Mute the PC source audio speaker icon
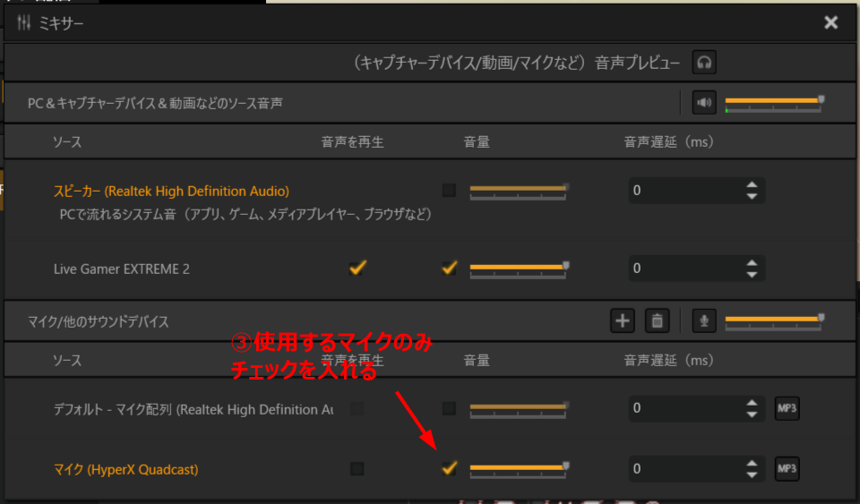 (x=704, y=102)
